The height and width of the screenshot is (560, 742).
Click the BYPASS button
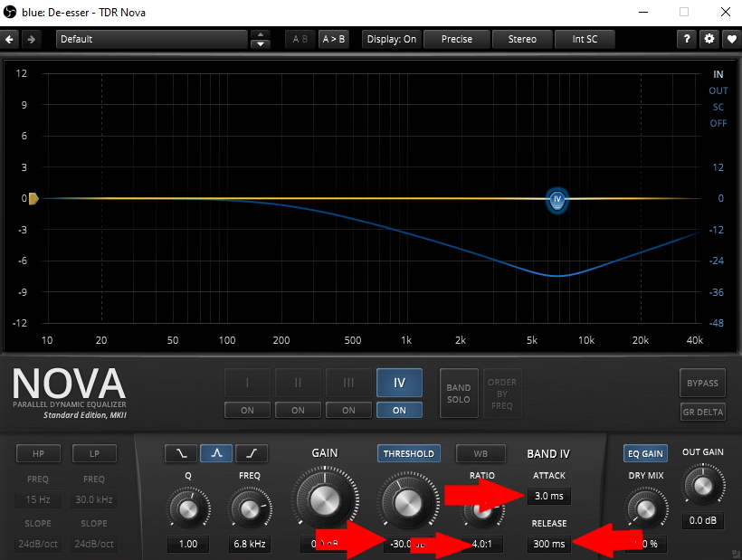702,383
